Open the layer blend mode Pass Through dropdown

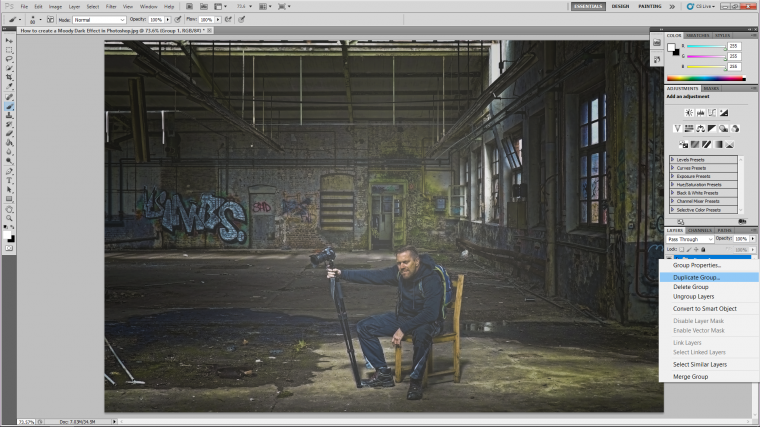pyautogui.click(x=690, y=239)
